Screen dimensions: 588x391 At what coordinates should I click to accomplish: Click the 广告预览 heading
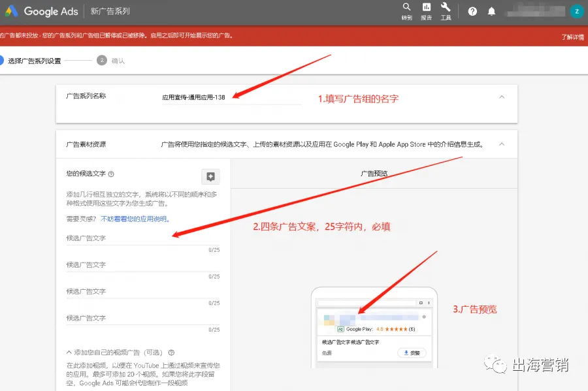click(x=374, y=174)
